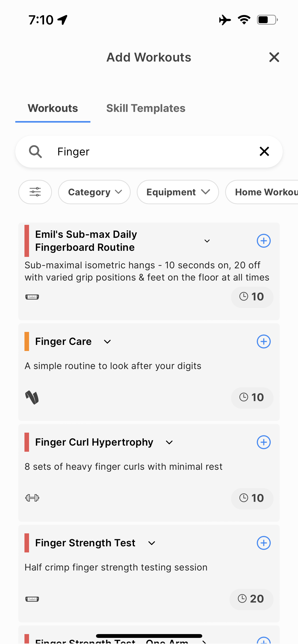298x644 pixels.
Task: Tap the Finger Care 10 minute duration badge
Action: pyautogui.click(x=252, y=397)
